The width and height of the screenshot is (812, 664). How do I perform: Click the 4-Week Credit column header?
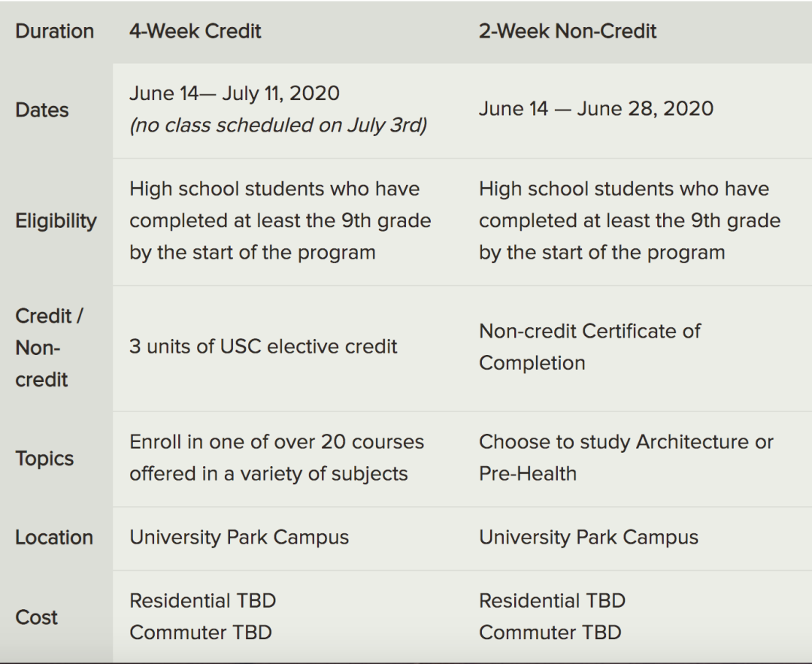coord(195,32)
